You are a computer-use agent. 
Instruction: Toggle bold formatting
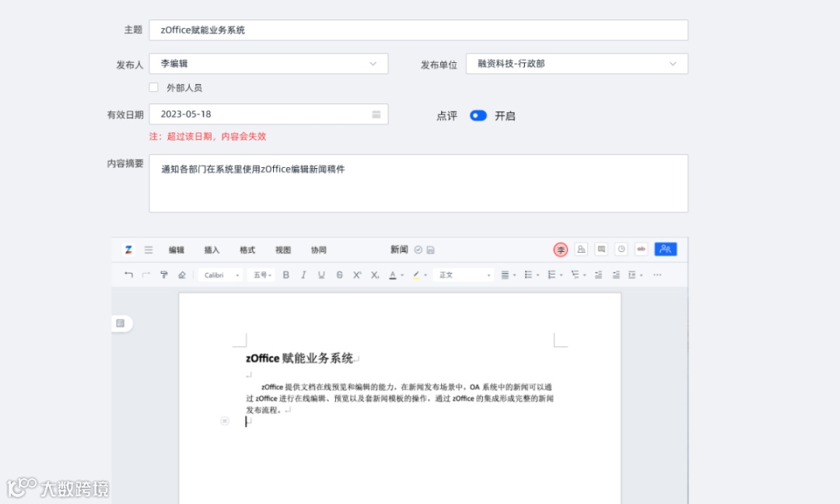point(286,275)
